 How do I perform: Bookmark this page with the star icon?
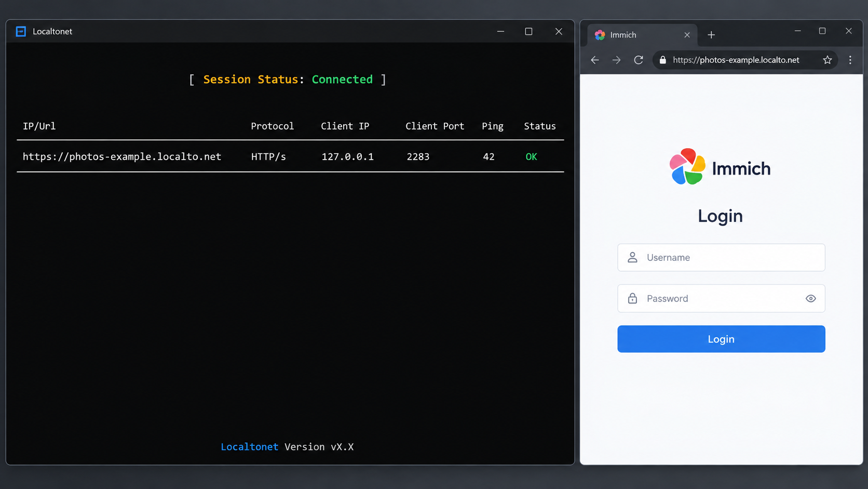[x=828, y=60]
